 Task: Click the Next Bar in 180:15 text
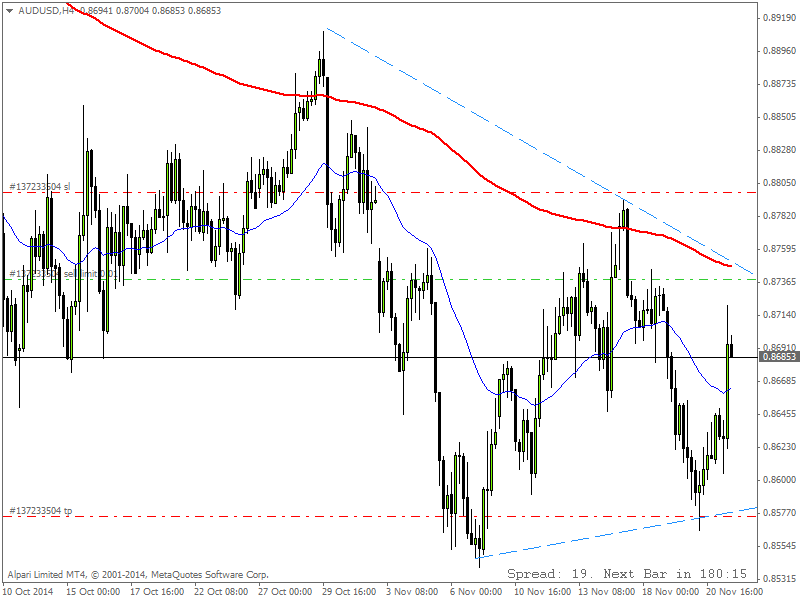tap(675, 573)
